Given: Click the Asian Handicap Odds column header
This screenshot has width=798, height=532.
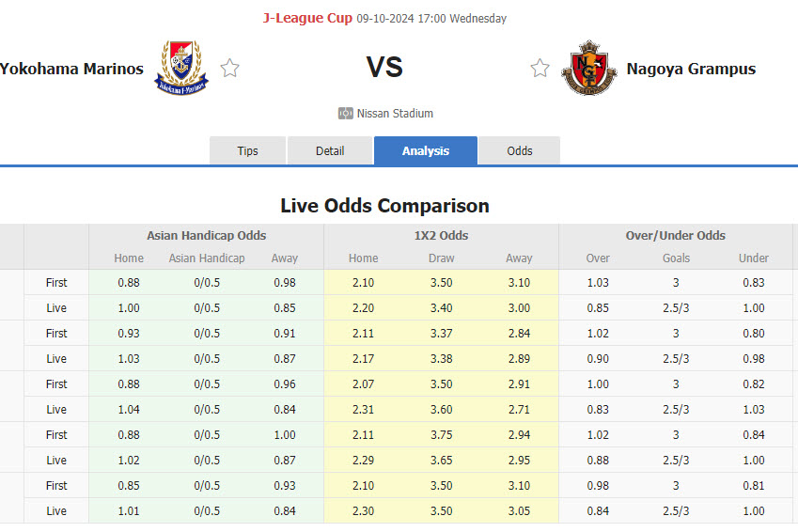Looking at the screenshot, I should [x=207, y=235].
